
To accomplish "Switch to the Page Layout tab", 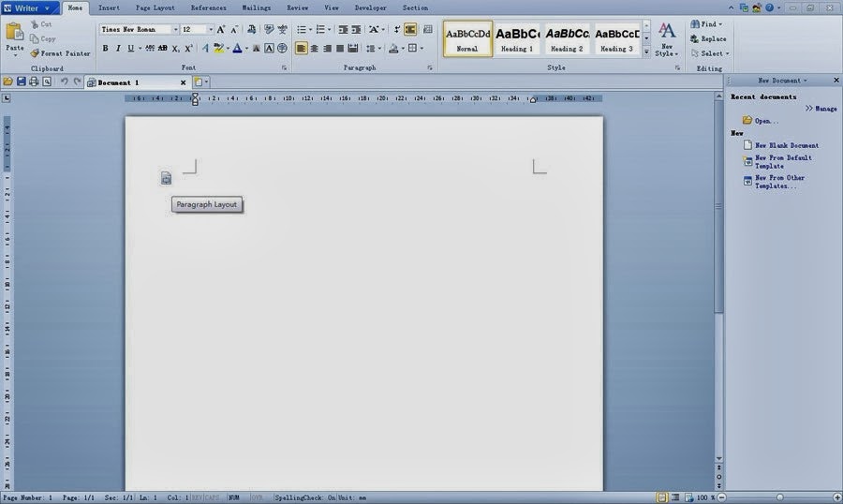I will (155, 7).
